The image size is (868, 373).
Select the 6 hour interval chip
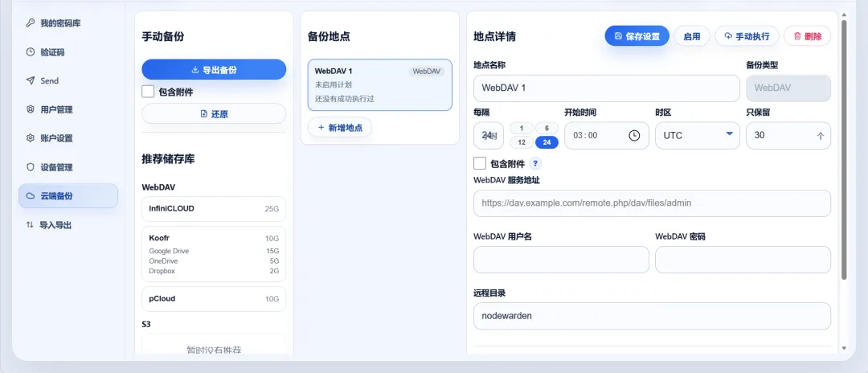pyautogui.click(x=547, y=128)
